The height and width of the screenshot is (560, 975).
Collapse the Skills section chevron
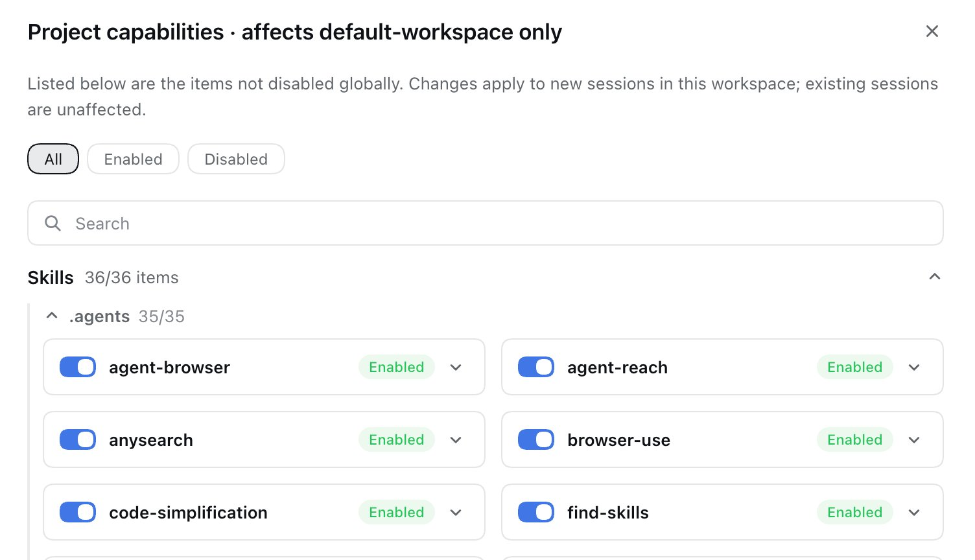934,277
